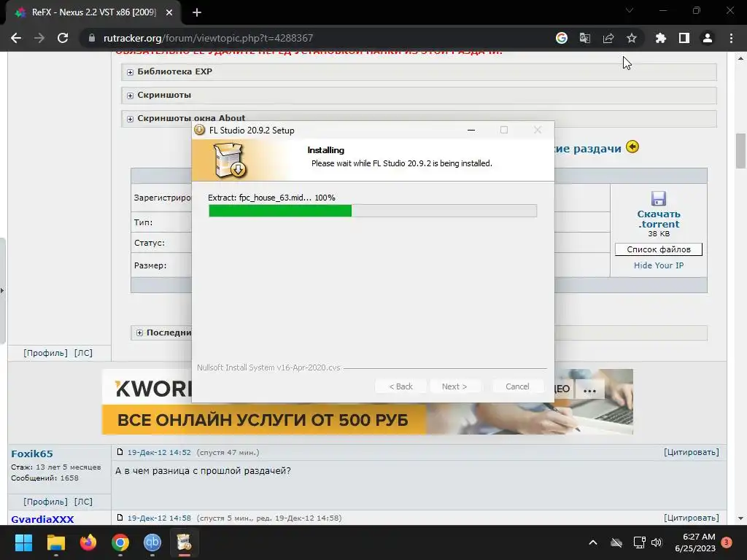Close the ReFX Nexus tab
747x560 pixels.
(169, 12)
